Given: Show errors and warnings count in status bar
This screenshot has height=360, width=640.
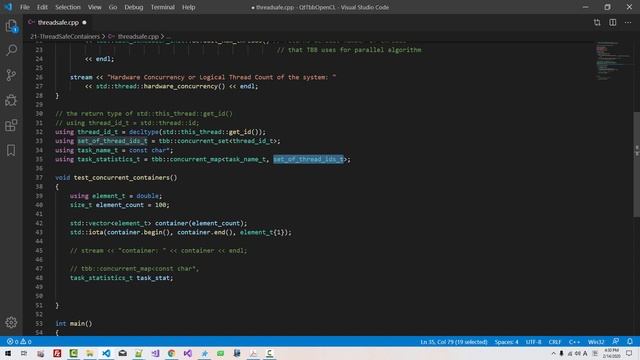Looking at the screenshot, I should pyautogui.click(x=19, y=342).
